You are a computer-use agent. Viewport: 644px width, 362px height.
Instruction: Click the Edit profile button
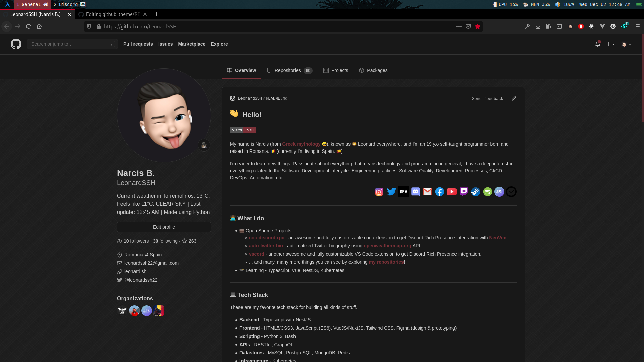click(164, 227)
